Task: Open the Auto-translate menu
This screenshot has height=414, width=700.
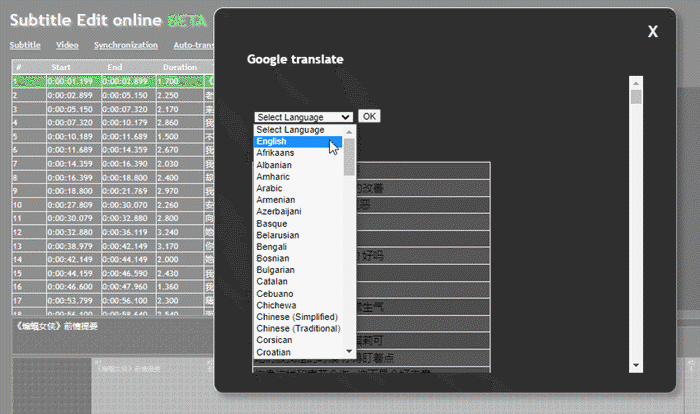Action: (x=194, y=45)
